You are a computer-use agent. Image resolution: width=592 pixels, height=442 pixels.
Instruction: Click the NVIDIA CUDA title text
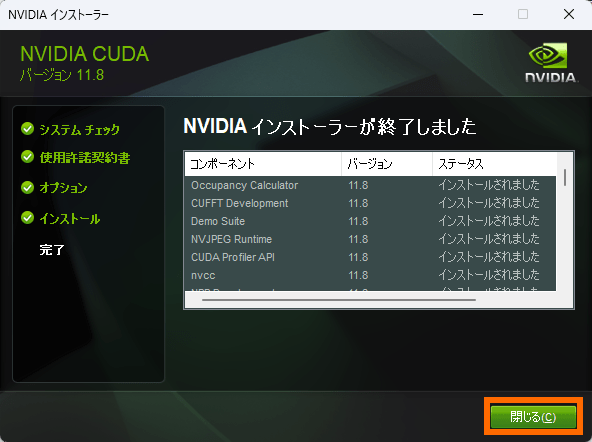[x=85, y=54]
